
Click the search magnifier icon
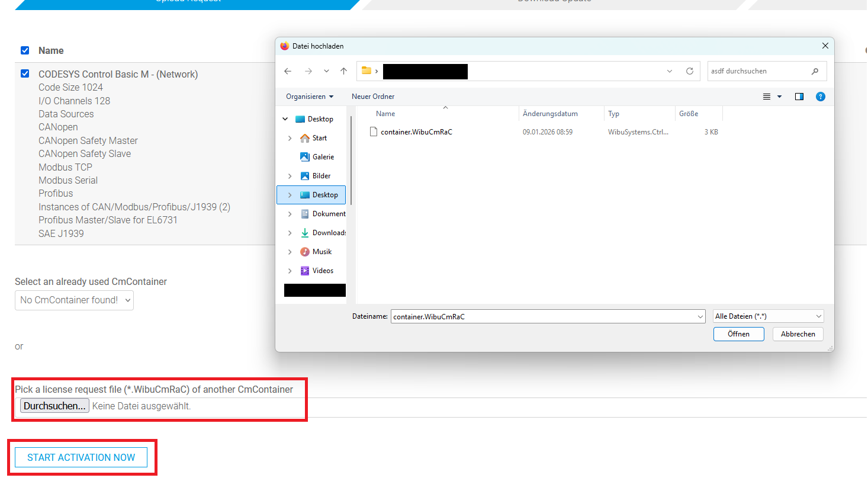[815, 71]
